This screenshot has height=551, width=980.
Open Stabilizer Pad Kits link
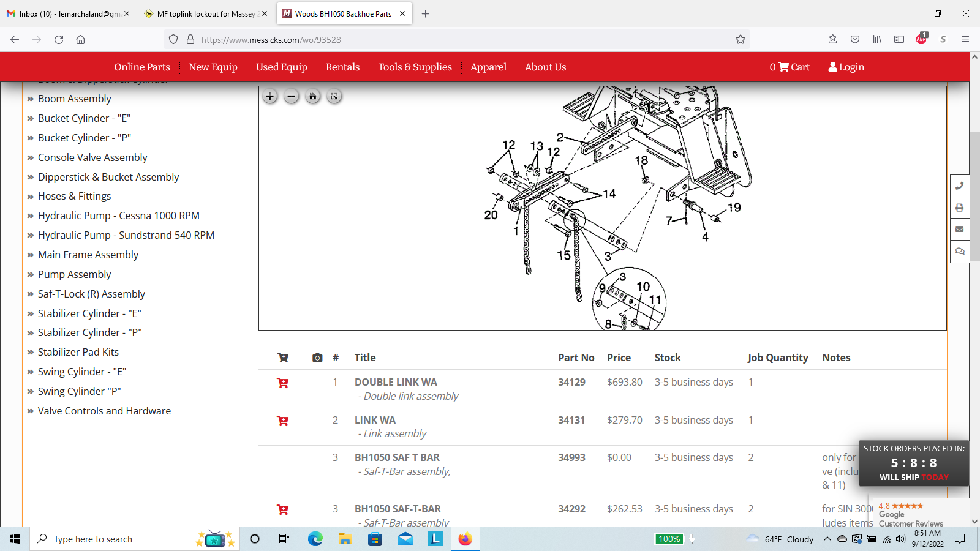pos(78,352)
